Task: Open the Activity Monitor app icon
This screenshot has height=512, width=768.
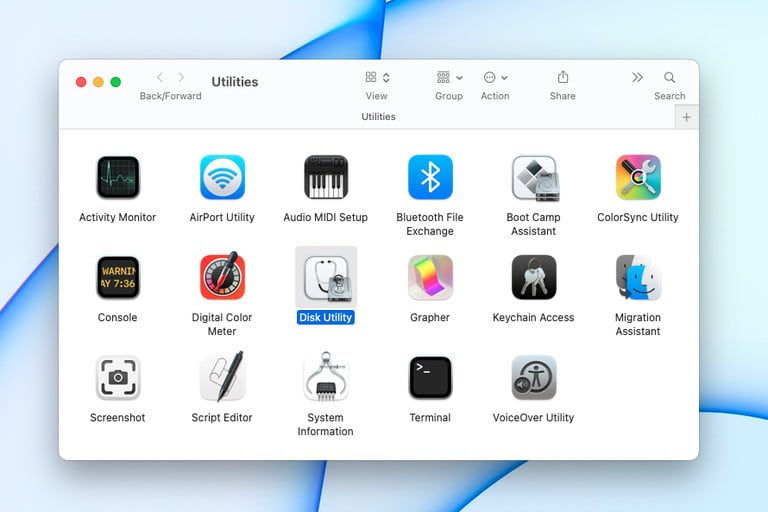Action: point(118,177)
